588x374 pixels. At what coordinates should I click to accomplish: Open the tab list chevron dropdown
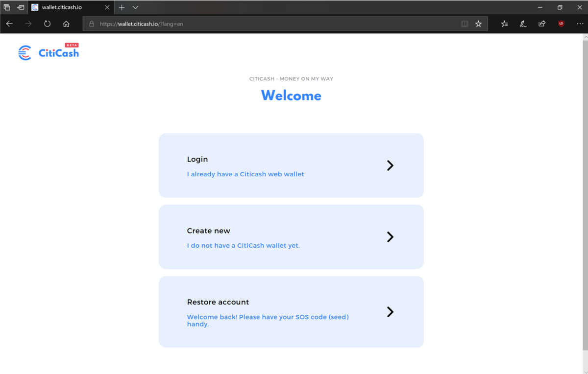click(135, 7)
